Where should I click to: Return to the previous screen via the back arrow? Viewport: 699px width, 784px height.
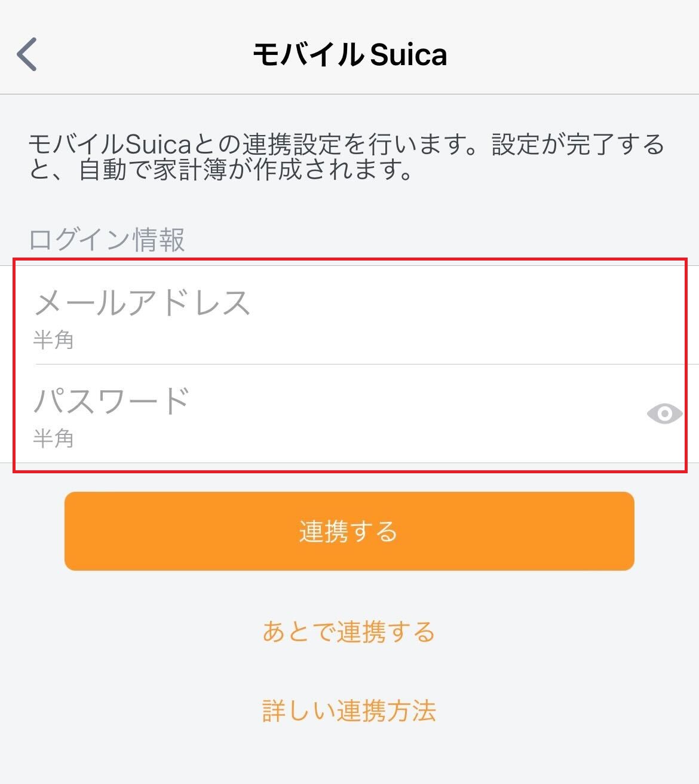point(27,54)
